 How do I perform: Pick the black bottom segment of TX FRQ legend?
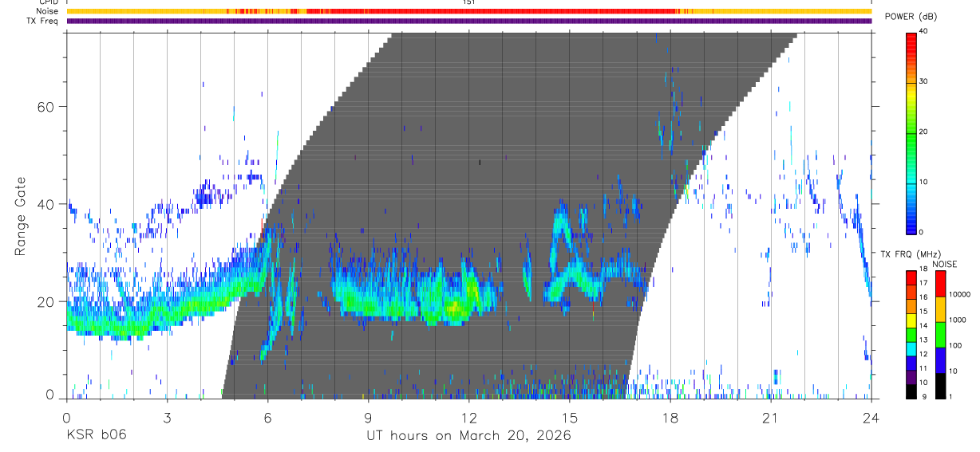tap(911, 390)
